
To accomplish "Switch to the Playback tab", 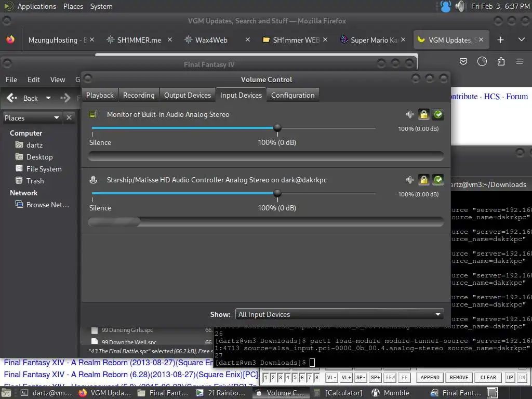I will click(x=100, y=96).
